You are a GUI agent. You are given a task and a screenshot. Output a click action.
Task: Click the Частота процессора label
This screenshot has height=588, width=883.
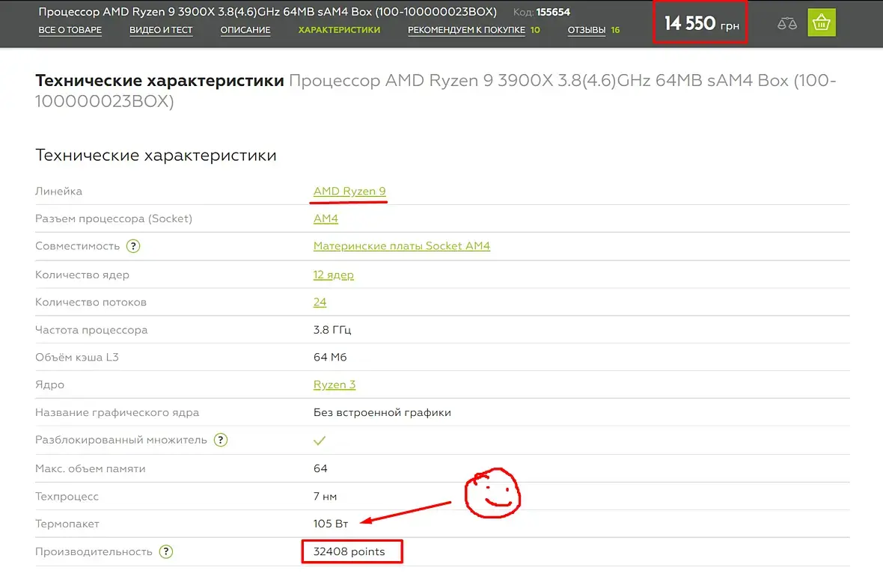[91, 330]
